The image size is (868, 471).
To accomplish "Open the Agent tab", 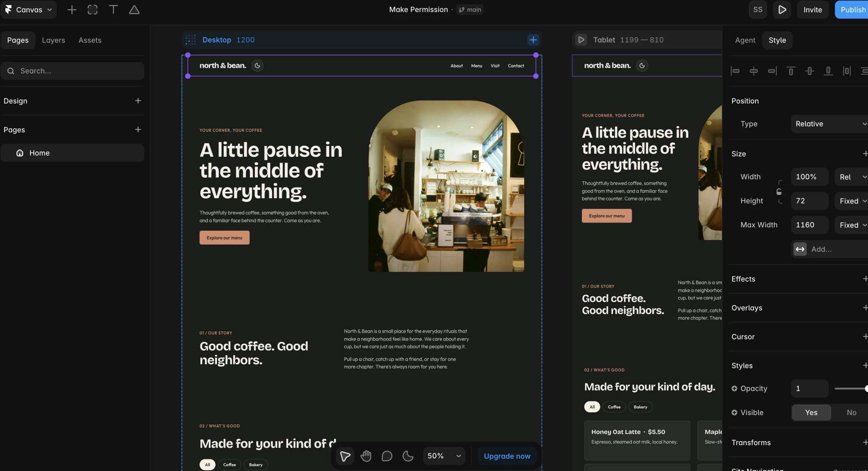I will pos(745,40).
